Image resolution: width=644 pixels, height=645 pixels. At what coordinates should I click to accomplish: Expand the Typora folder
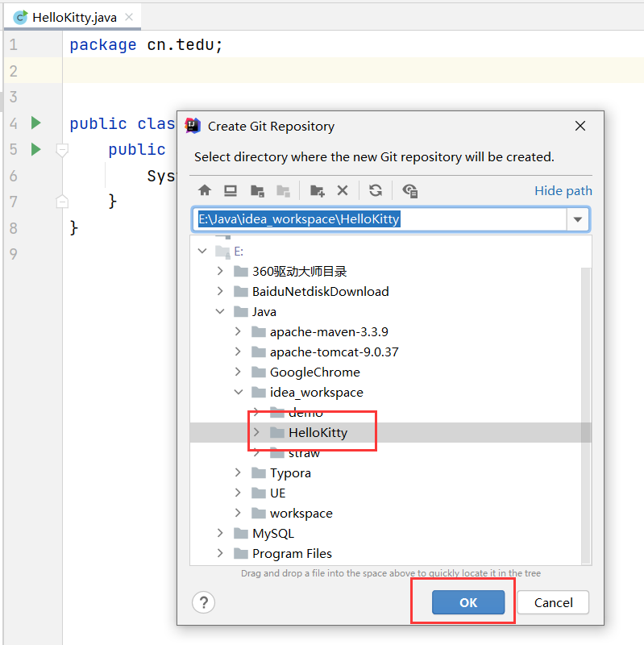pos(238,472)
